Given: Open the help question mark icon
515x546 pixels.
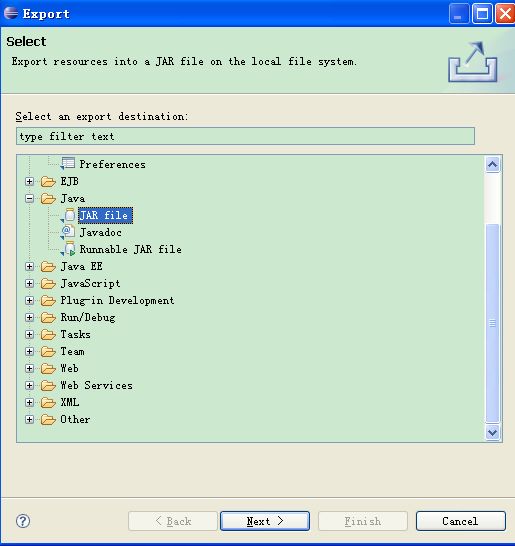Looking at the screenshot, I should coord(23,521).
